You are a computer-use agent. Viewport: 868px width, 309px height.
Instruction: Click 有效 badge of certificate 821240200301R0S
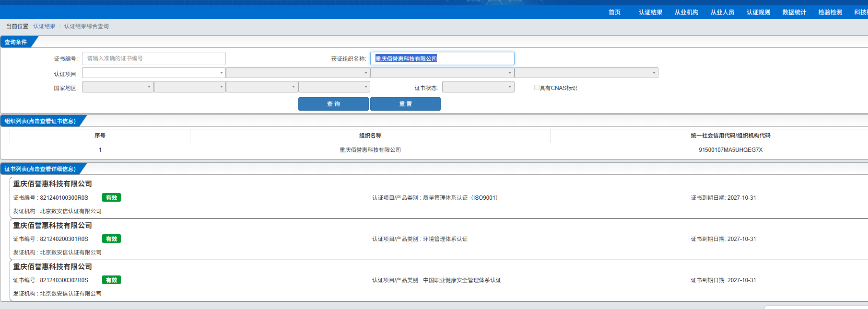point(111,239)
